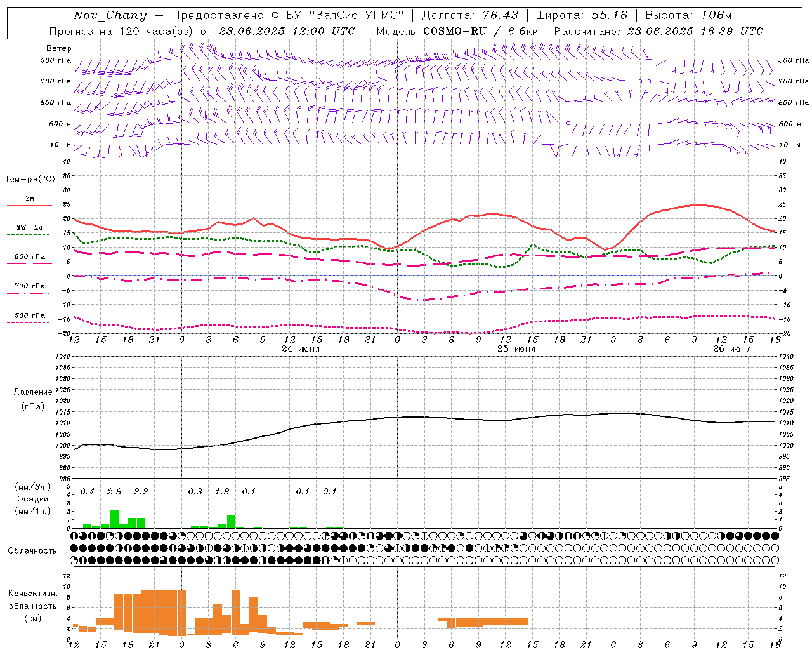The height and width of the screenshot is (650, 812).
Task: Click the 'Высота: 106м' elevation text
Action: [688, 15]
